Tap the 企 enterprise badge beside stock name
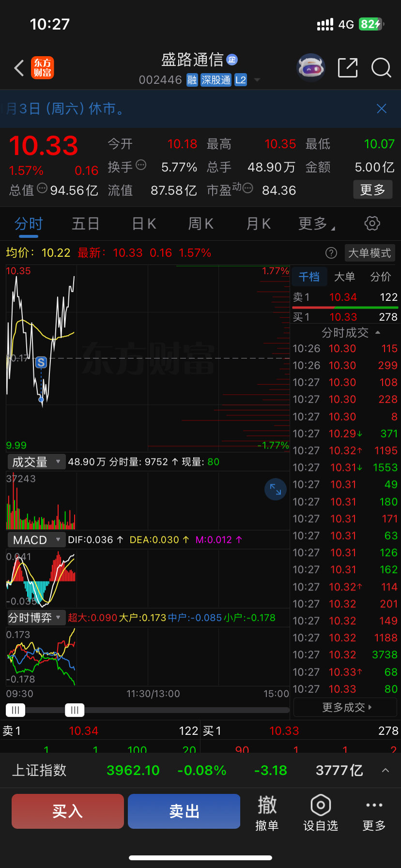This screenshot has width=401, height=868. pyautogui.click(x=232, y=60)
